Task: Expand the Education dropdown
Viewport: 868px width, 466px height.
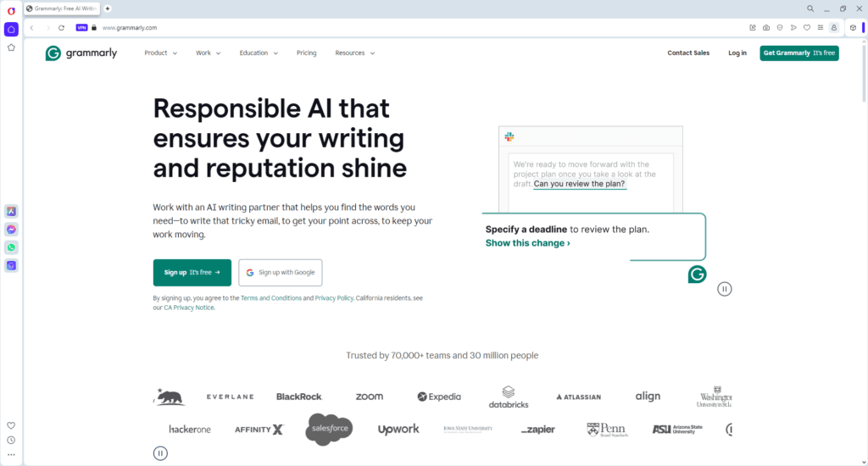Action: tap(259, 53)
